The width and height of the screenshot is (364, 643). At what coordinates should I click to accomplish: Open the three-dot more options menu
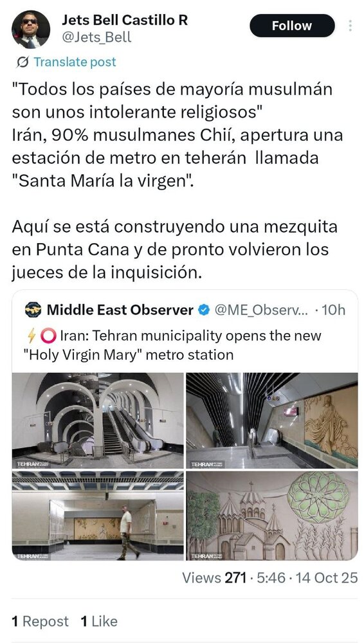(350, 26)
